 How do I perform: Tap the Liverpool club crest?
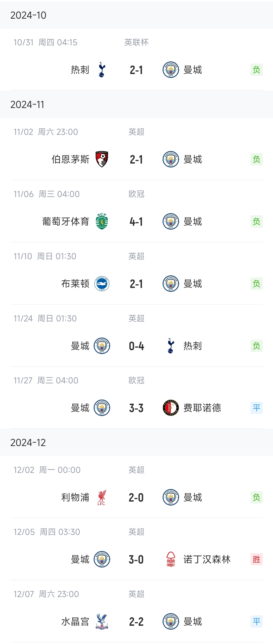point(102,497)
